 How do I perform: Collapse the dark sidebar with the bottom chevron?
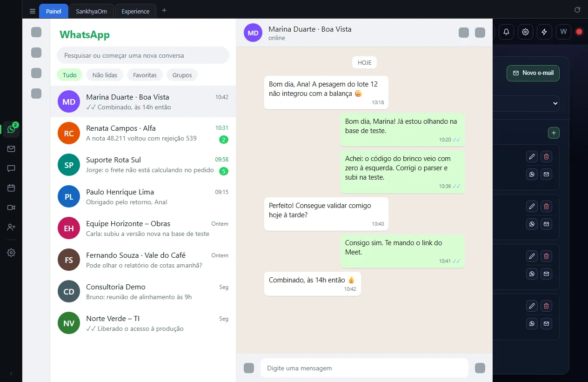coord(11,374)
